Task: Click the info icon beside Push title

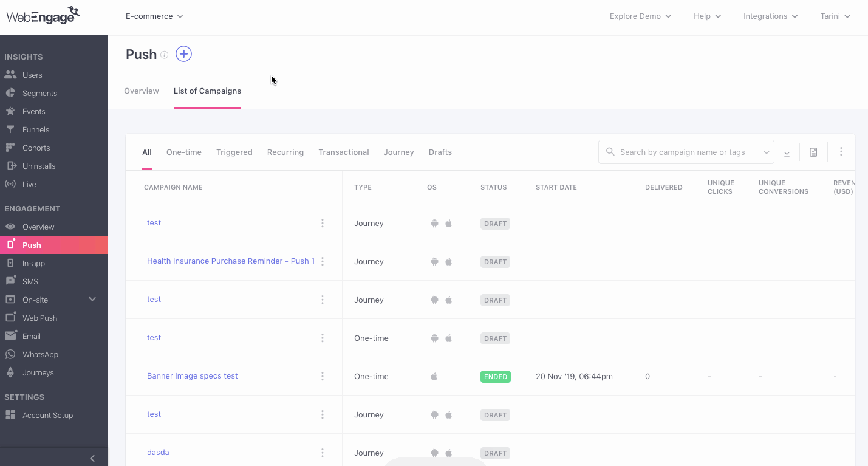Action: [x=164, y=55]
